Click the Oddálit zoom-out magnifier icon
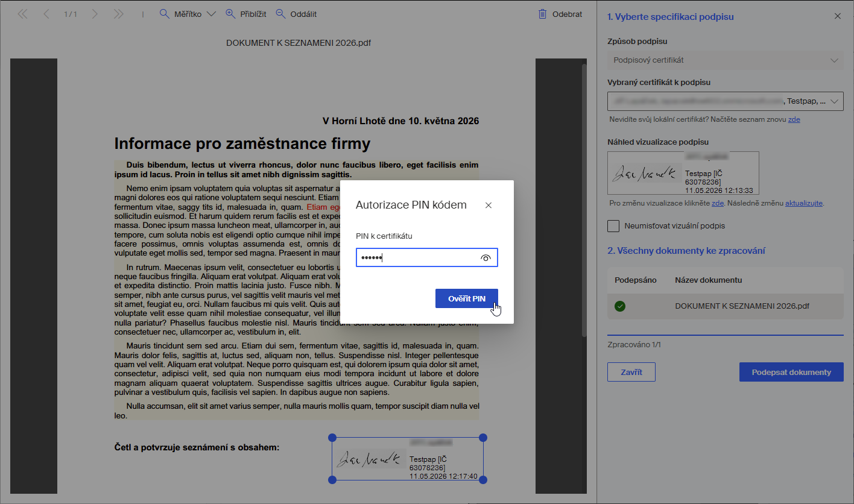854x504 pixels. [280, 14]
